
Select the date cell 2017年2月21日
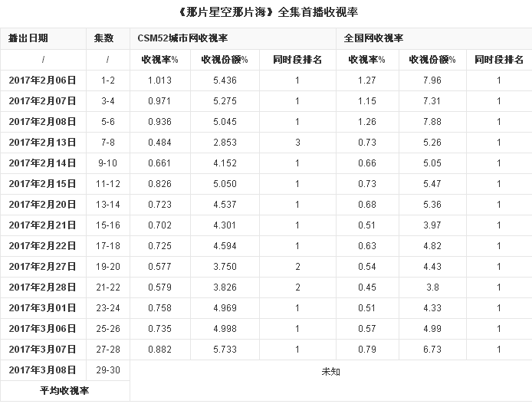(x=42, y=225)
